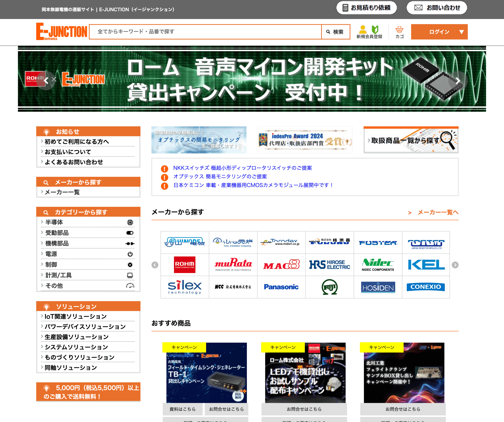Click お問合せはこちら under TB-1 campaign

[x=226, y=409]
